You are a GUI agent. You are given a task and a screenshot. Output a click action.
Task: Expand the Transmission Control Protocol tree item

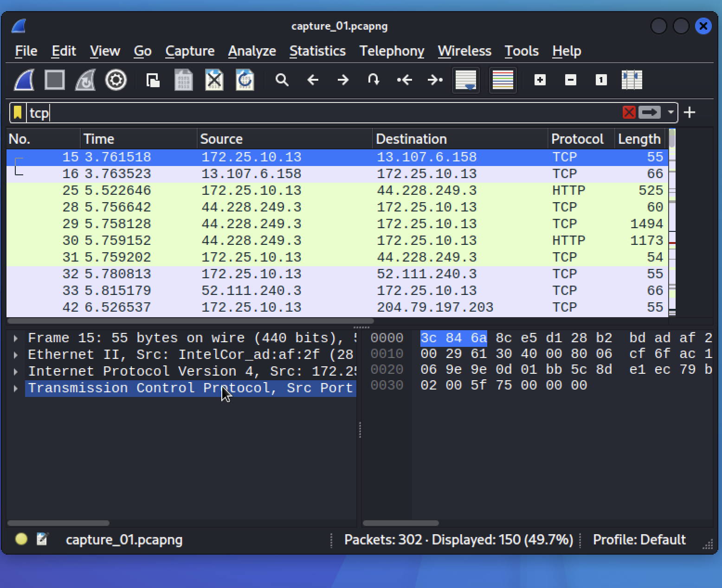(x=15, y=388)
